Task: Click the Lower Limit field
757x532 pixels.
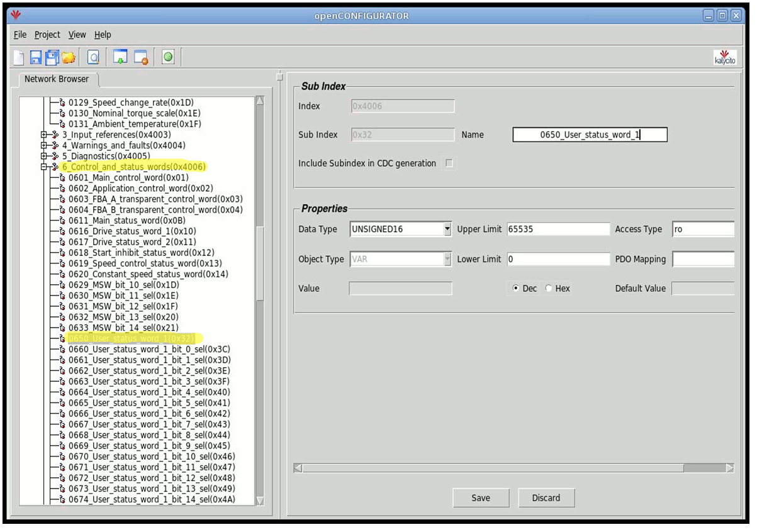Action: pos(559,259)
